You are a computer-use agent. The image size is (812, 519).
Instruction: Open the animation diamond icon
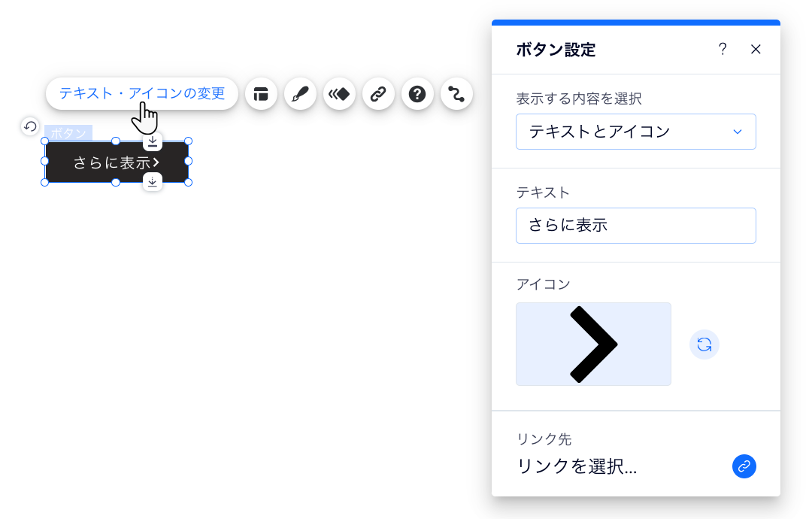[339, 94]
